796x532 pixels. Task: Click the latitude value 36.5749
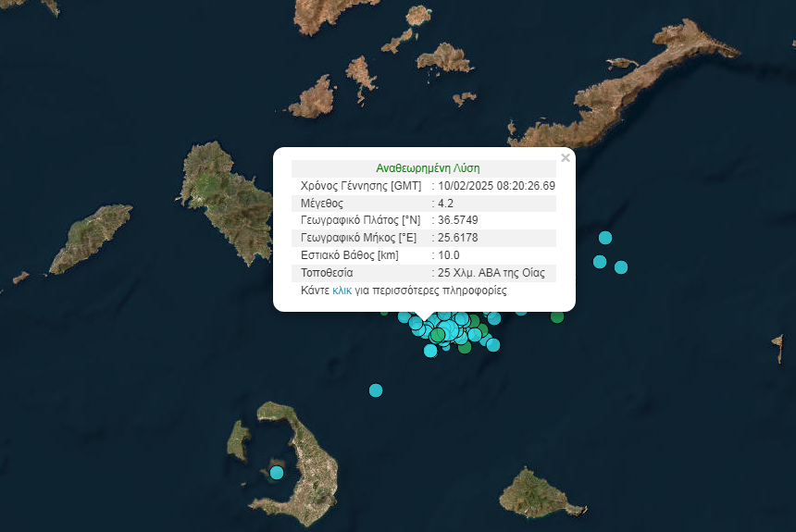click(x=458, y=220)
